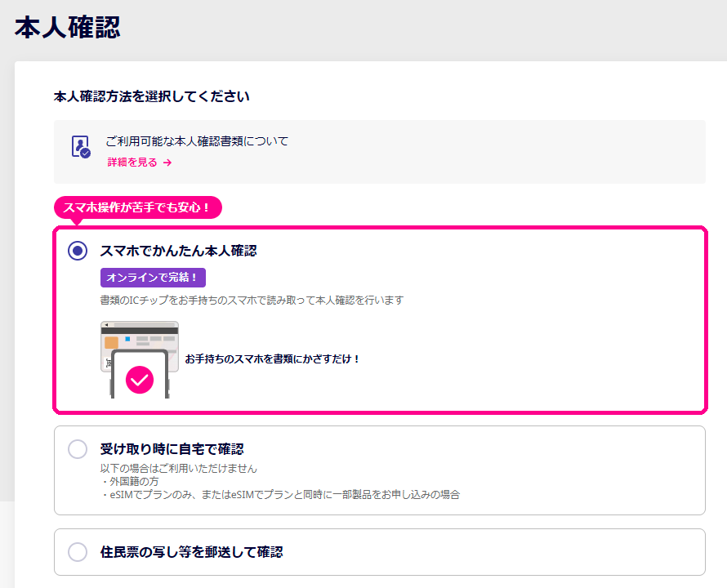
Task: Click 本人確認方法を選択してください heading
Action: click(152, 96)
